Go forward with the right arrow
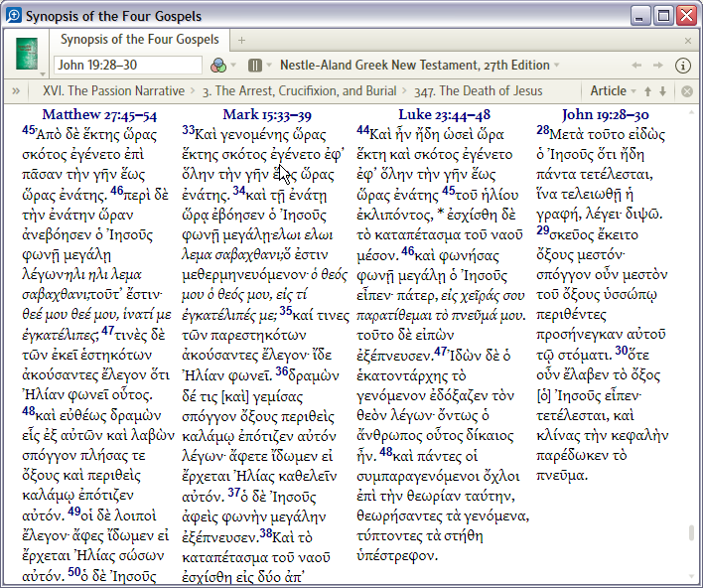This screenshot has height=588, width=703. pos(657,66)
